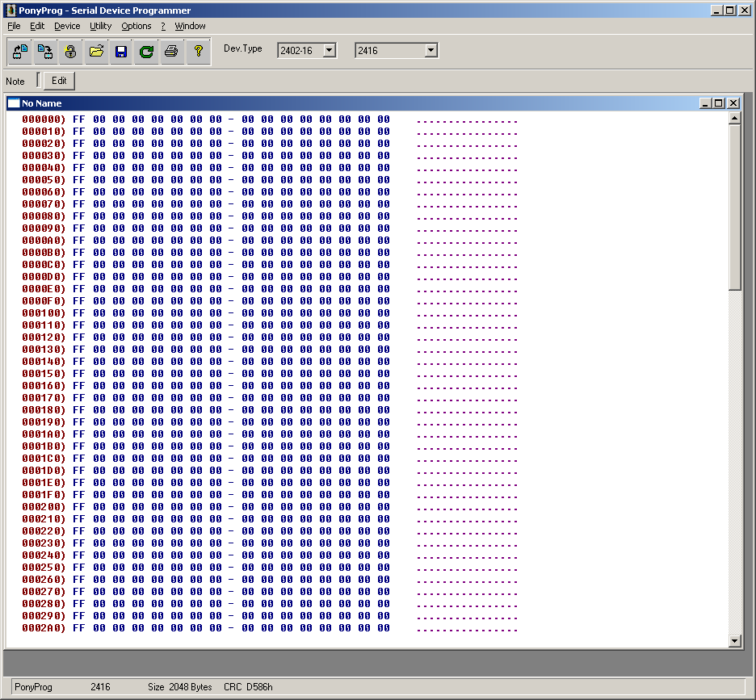Image resolution: width=756 pixels, height=700 pixels.
Task: Expand the 2416 device model dropdown
Action: click(x=430, y=50)
